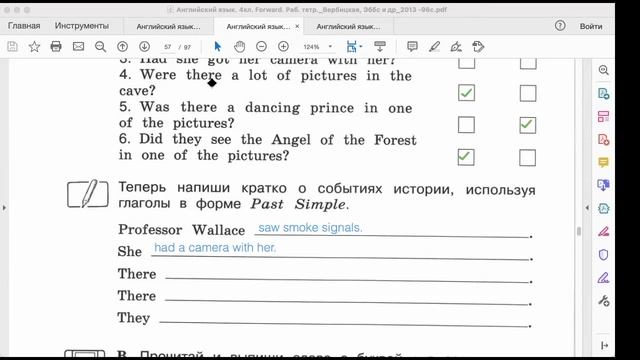The height and width of the screenshot is (360, 640).
Task: Expand the right tools pane arrow
Action: (x=604, y=345)
